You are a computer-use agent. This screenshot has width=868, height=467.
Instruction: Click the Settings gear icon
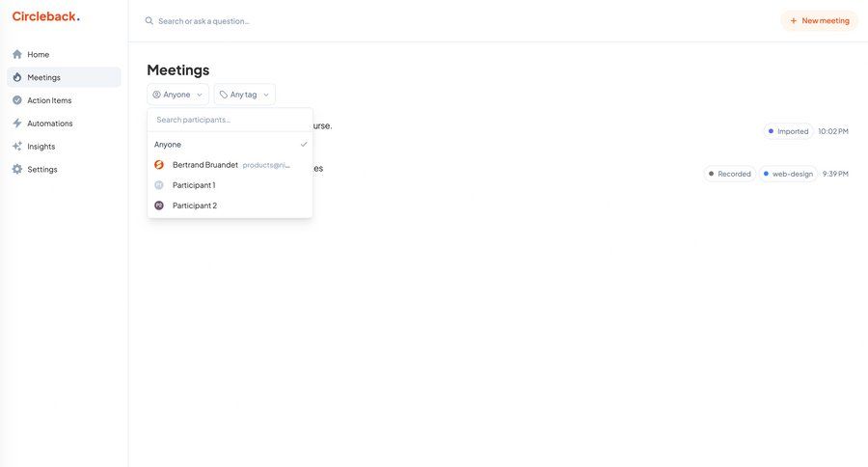pyautogui.click(x=17, y=170)
